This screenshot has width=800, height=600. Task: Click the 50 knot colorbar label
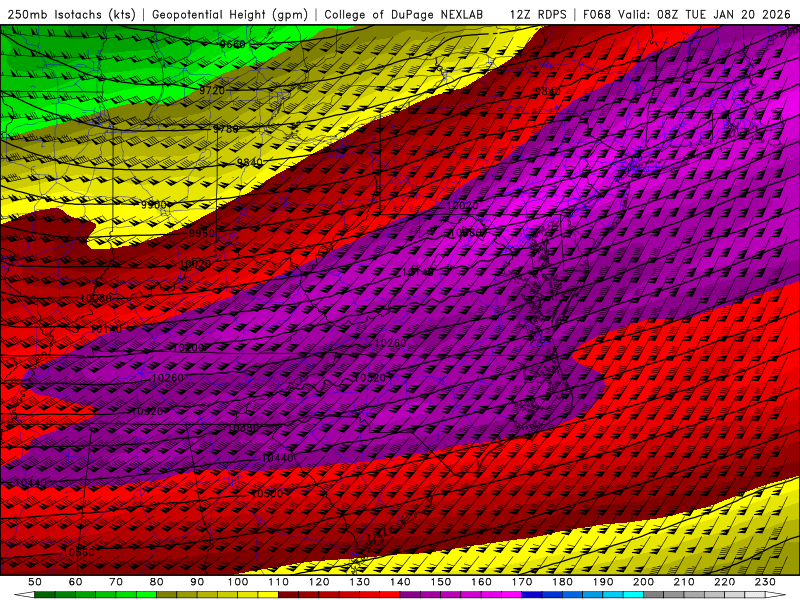pos(35,582)
